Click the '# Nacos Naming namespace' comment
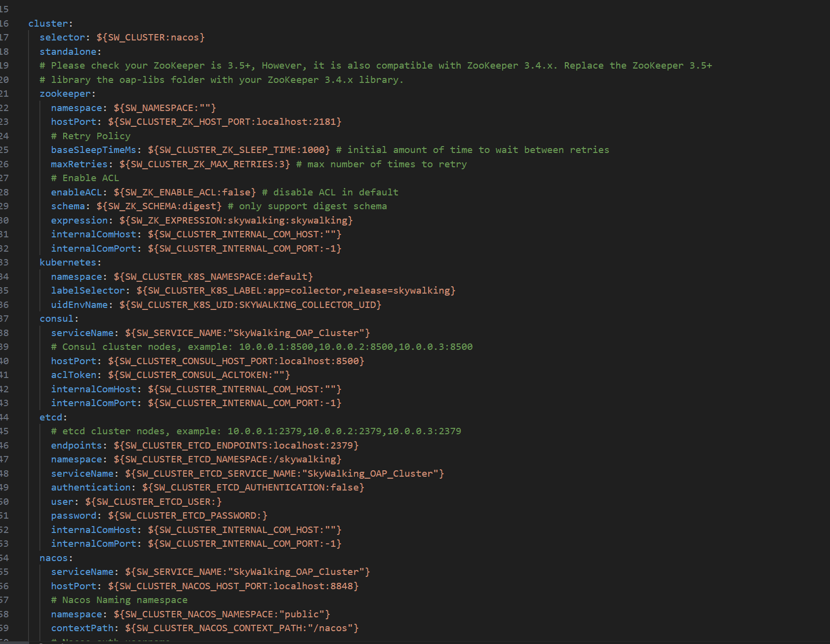The width and height of the screenshot is (830, 644). (119, 600)
